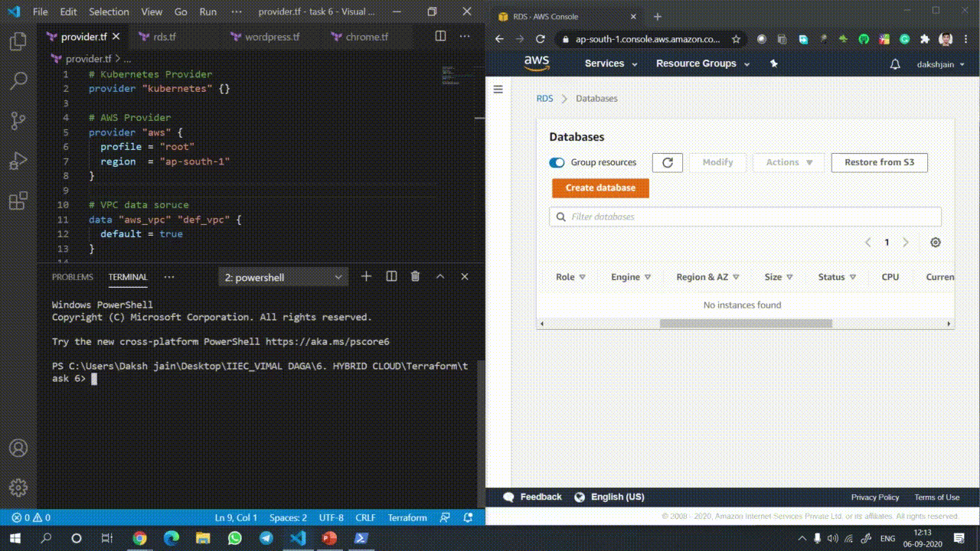980x551 pixels.
Task: Open the Run menu in VS Code
Action: tap(207, 12)
